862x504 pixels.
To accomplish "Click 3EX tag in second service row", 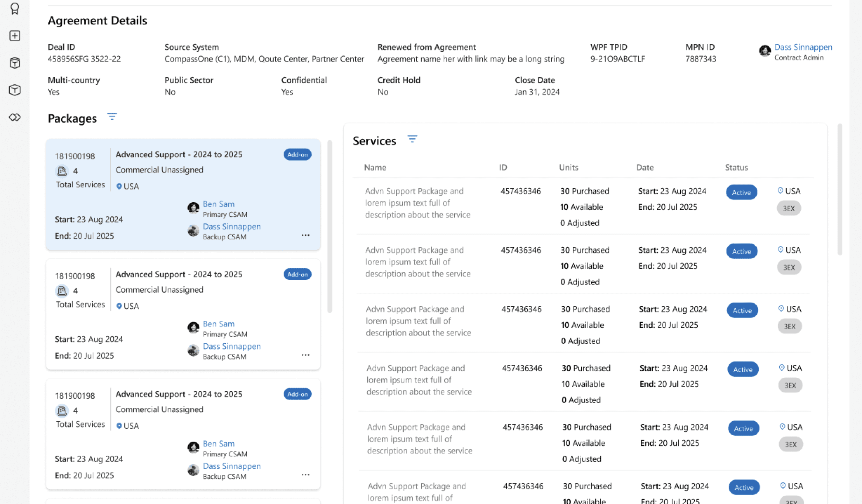I will (x=789, y=267).
